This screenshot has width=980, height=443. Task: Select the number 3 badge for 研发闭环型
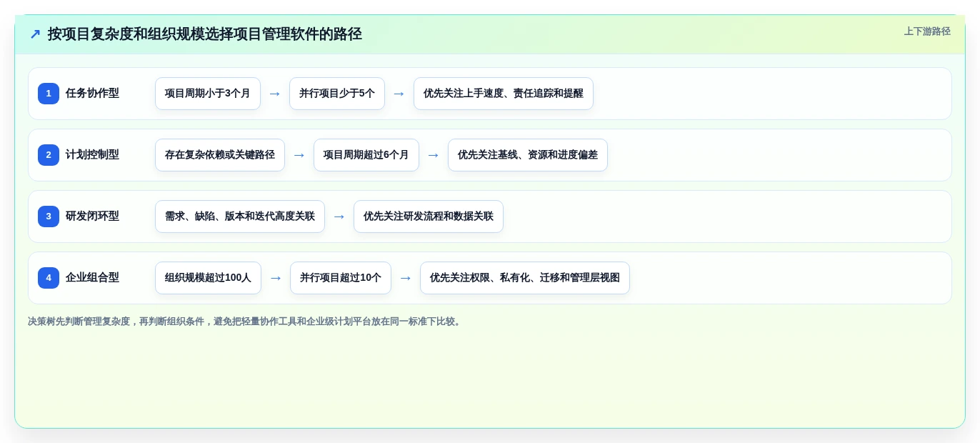49,216
